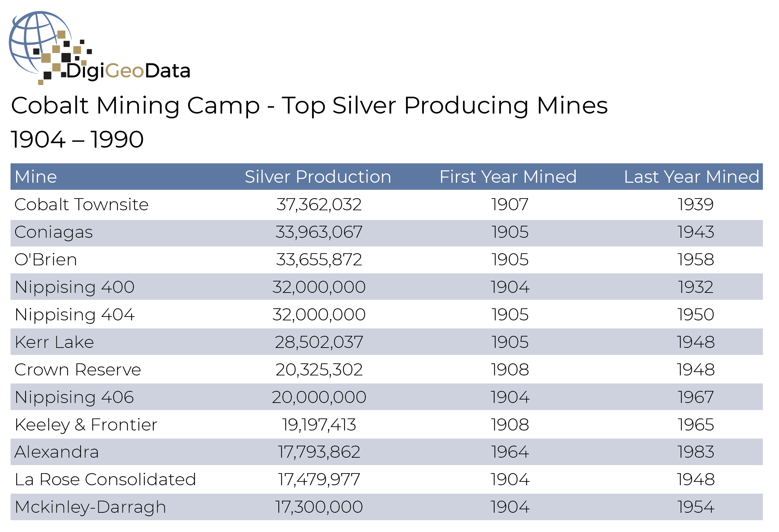The image size is (779, 532).
Task: Select the Keeley & Frontier row name
Action: [x=86, y=425]
